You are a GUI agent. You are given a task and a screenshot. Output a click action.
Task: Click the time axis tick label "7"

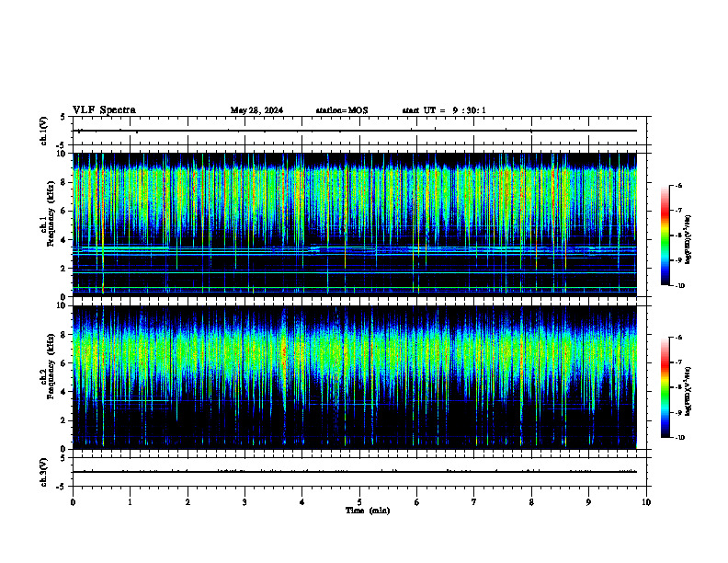click(x=474, y=502)
